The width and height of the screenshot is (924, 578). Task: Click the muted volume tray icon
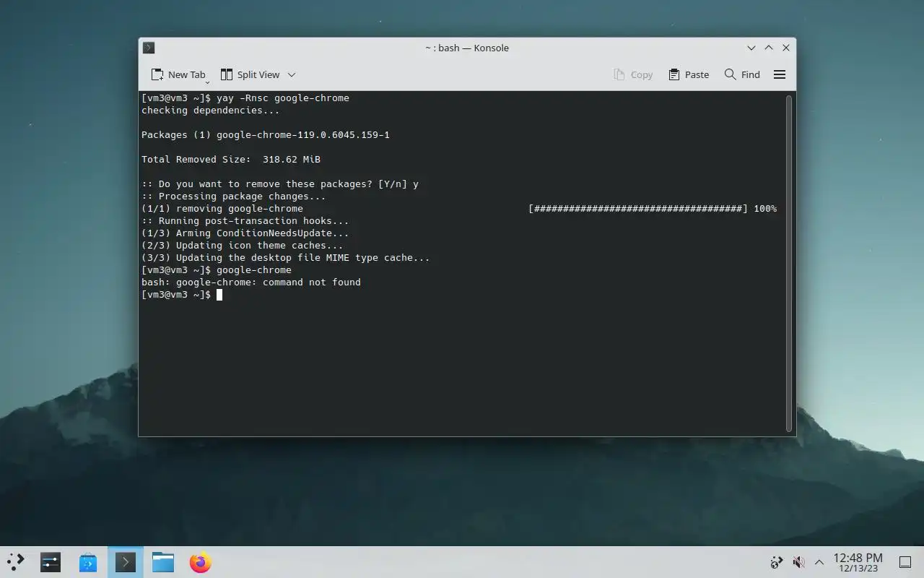point(798,562)
